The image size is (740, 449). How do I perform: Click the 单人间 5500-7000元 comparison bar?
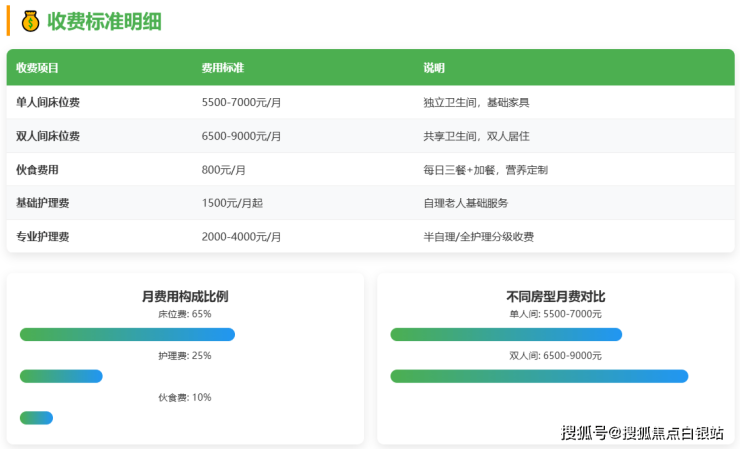click(x=506, y=334)
